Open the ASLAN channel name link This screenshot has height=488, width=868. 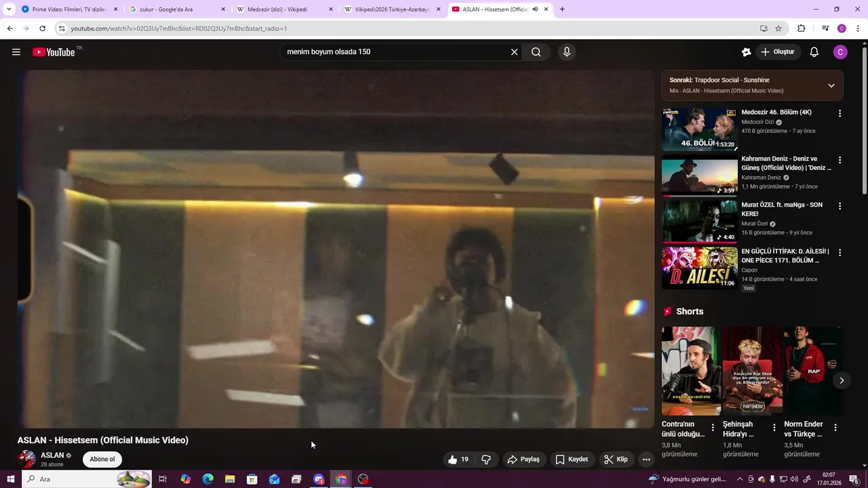click(52, 455)
